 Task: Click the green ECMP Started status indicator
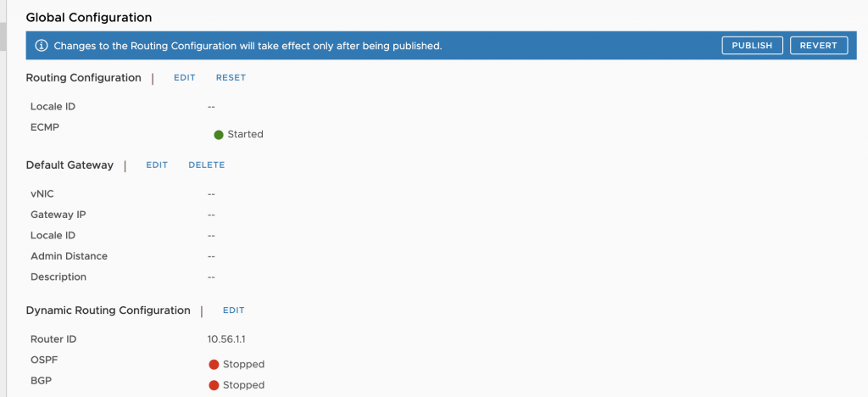pyautogui.click(x=219, y=135)
